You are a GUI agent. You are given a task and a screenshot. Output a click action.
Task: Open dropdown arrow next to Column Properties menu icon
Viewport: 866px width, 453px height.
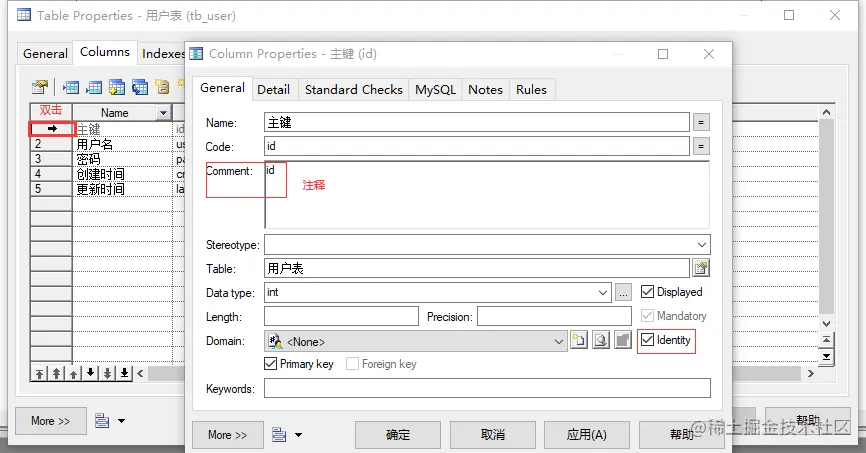coord(298,435)
